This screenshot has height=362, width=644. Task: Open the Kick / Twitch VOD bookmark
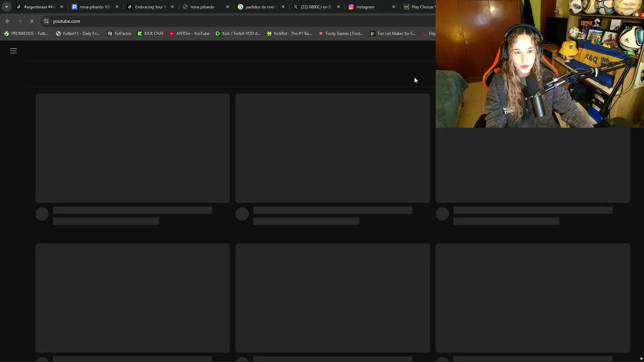point(237,34)
